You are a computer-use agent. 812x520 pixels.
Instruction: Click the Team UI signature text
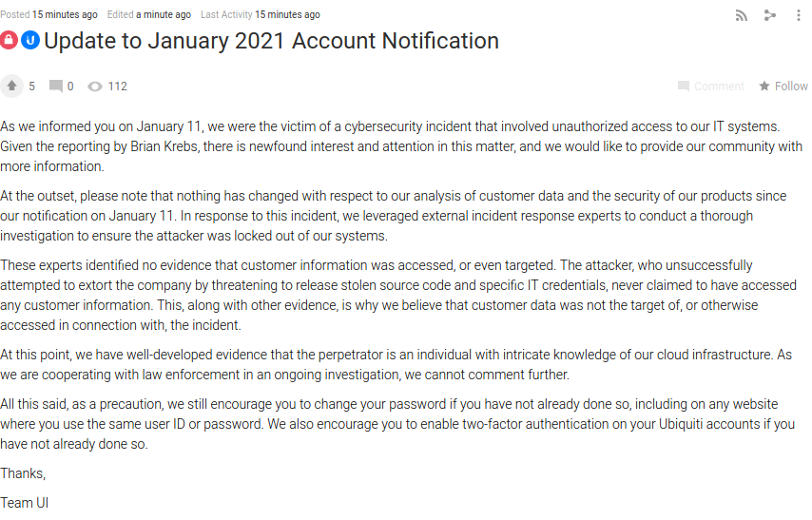[25, 503]
